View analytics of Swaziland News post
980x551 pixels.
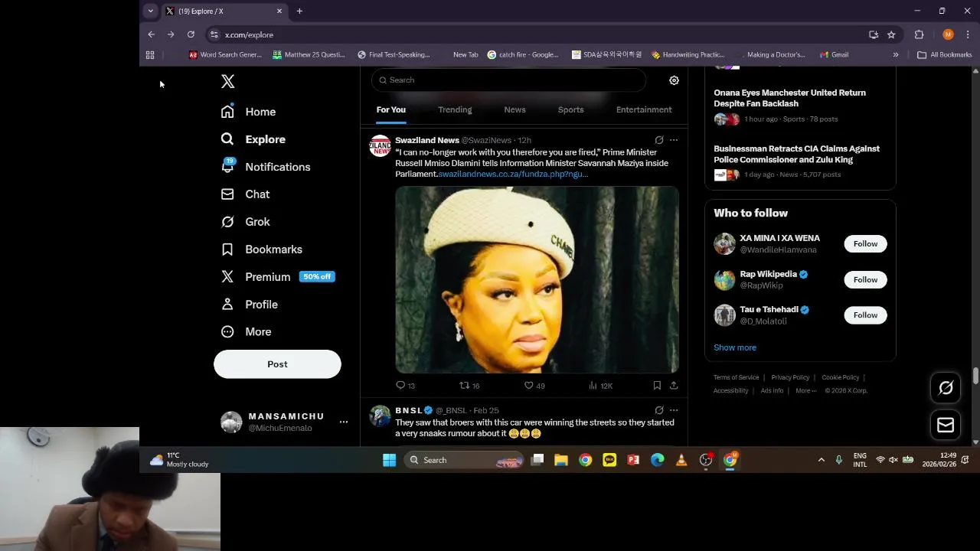600,386
